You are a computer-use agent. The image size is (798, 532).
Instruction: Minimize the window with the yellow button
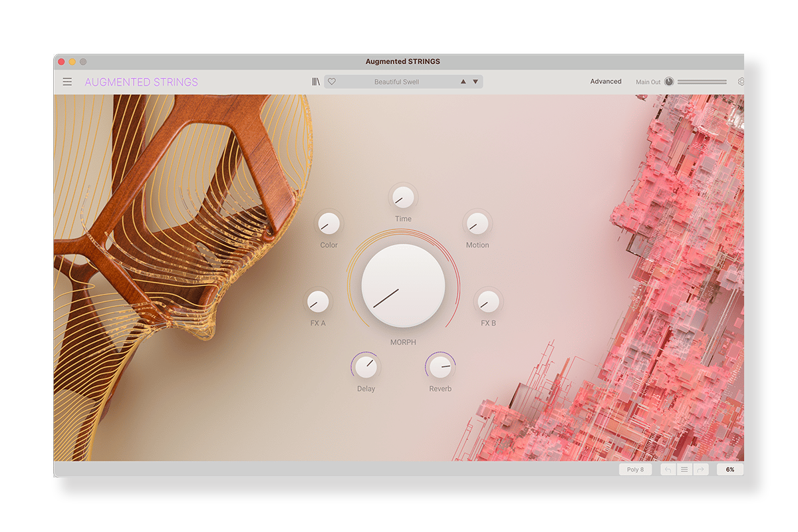(72, 62)
